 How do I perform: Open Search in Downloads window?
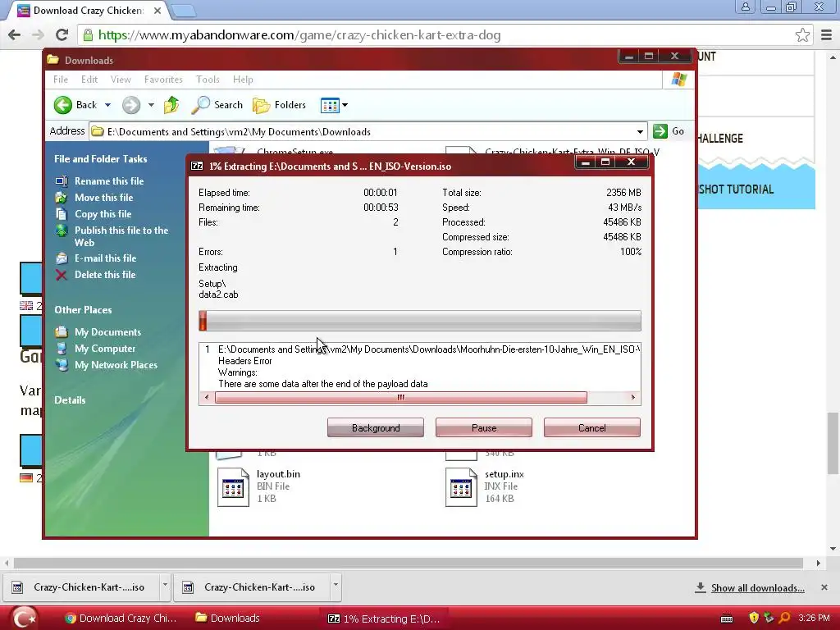[217, 105]
